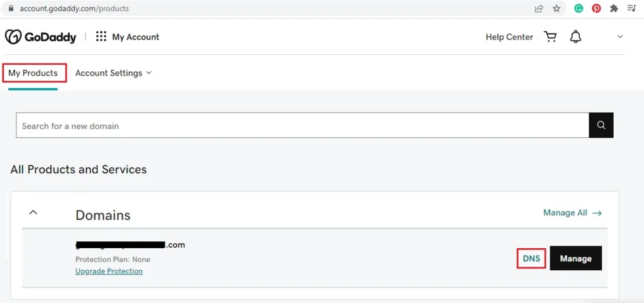Click the redacted .com domain name

[130, 245]
